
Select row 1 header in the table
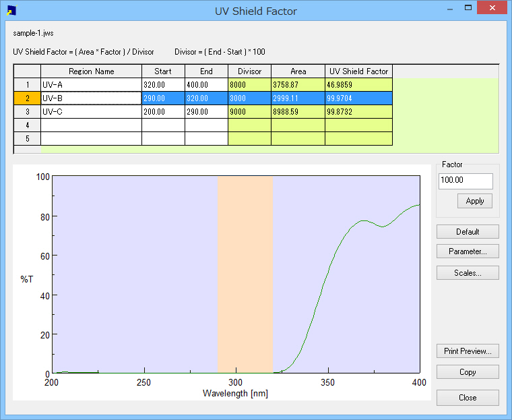point(28,85)
